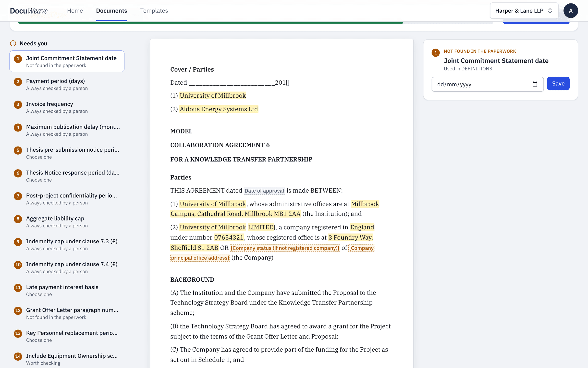This screenshot has height=368, width=588.
Task: Select Joint Commitment Statement date item
Action: pyautogui.click(x=67, y=61)
